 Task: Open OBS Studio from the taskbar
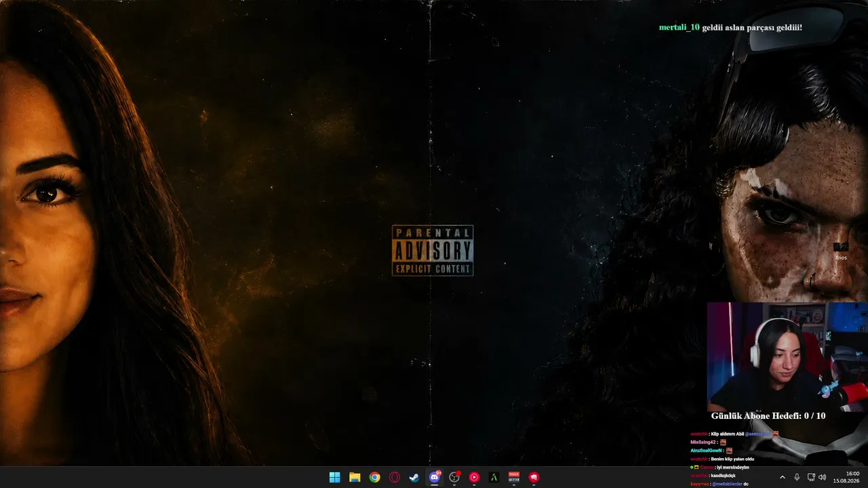coord(454,477)
